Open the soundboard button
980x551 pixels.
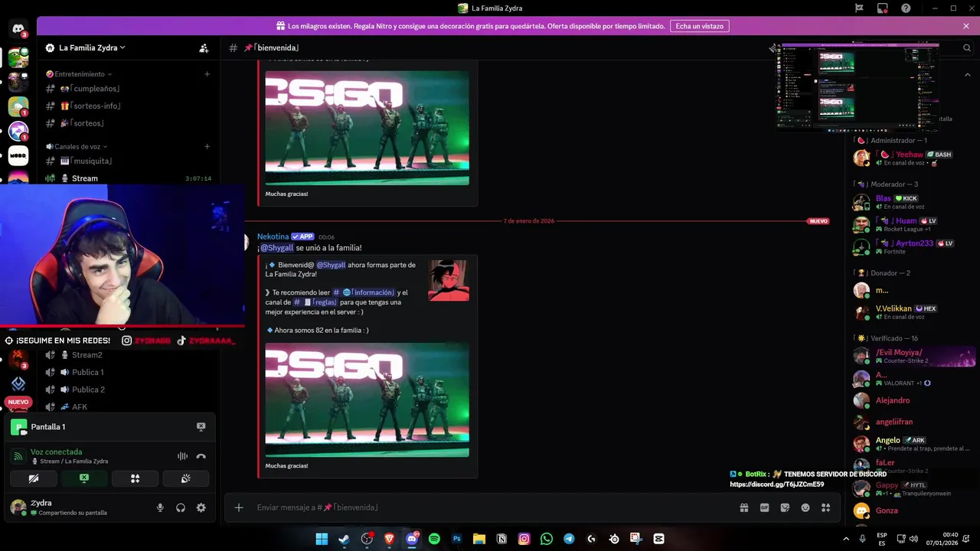coord(185,478)
